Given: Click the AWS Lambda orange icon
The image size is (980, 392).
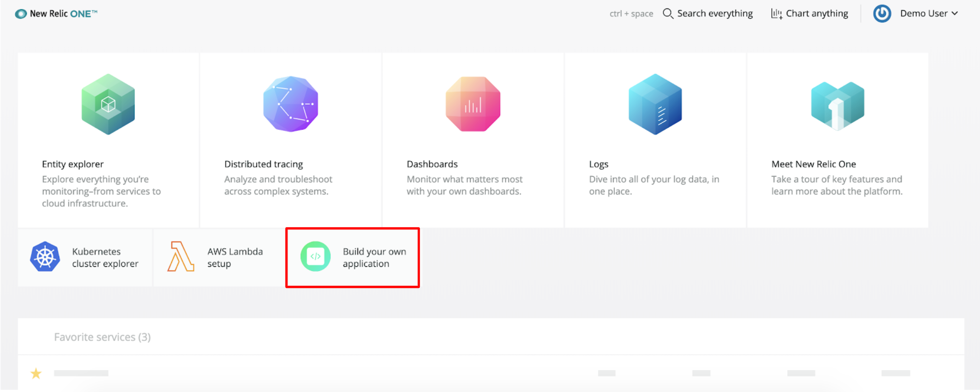Looking at the screenshot, I should tap(180, 257).
